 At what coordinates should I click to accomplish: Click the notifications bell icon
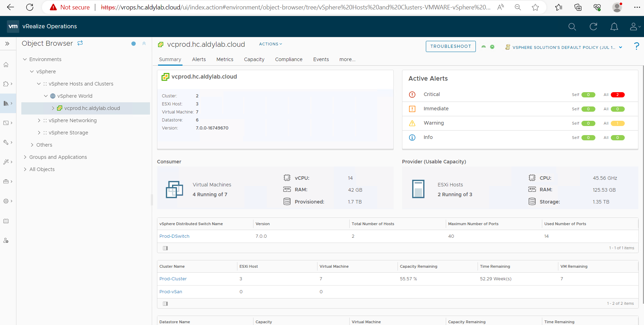coord(614,27)
